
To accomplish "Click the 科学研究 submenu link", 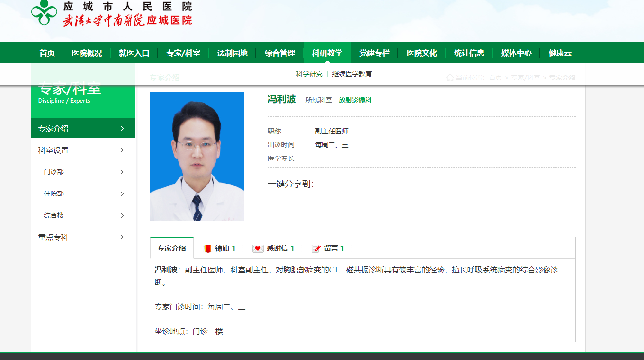I will 309,74.
